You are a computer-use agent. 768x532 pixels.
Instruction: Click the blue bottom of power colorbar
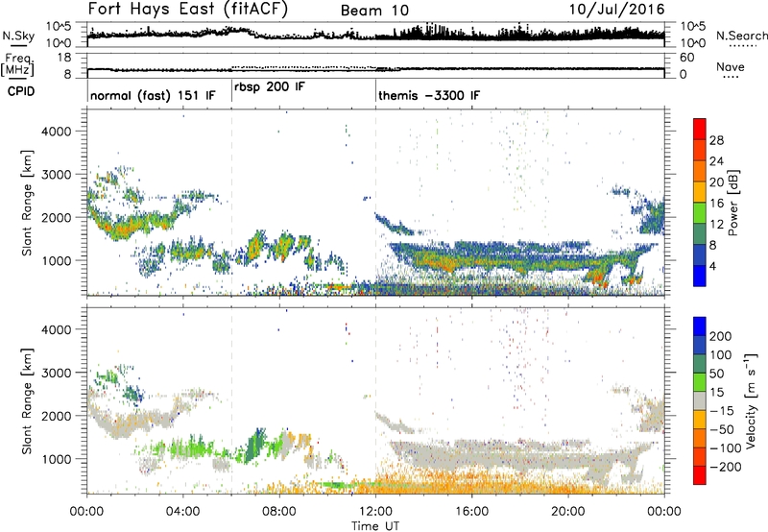(700, 276)
